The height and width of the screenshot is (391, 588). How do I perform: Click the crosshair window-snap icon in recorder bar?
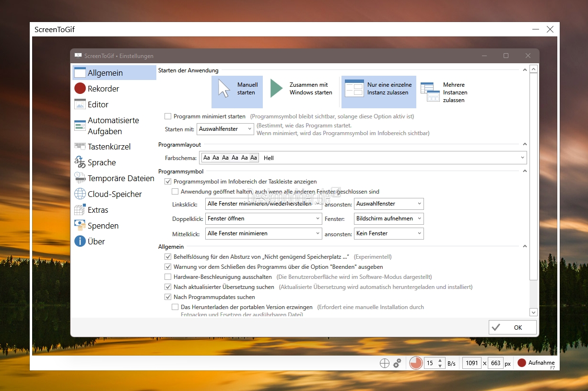click(384, 363)
